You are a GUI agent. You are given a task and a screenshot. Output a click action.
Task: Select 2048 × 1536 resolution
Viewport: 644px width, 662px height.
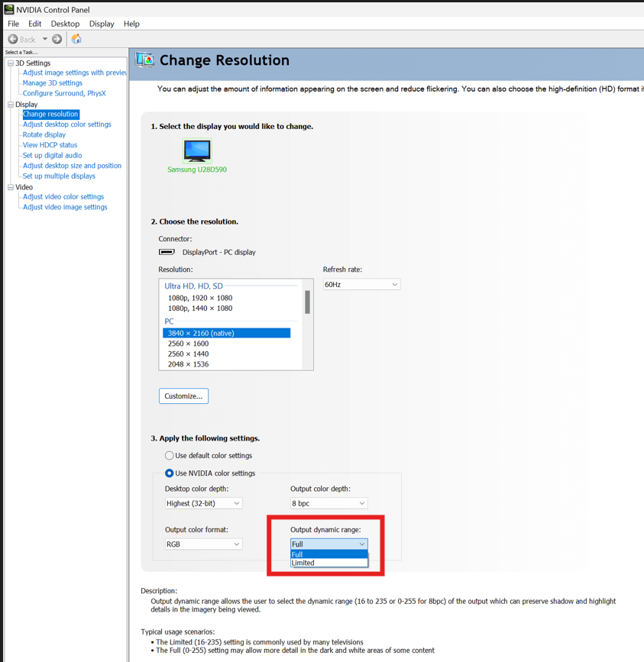pos(189,364)
